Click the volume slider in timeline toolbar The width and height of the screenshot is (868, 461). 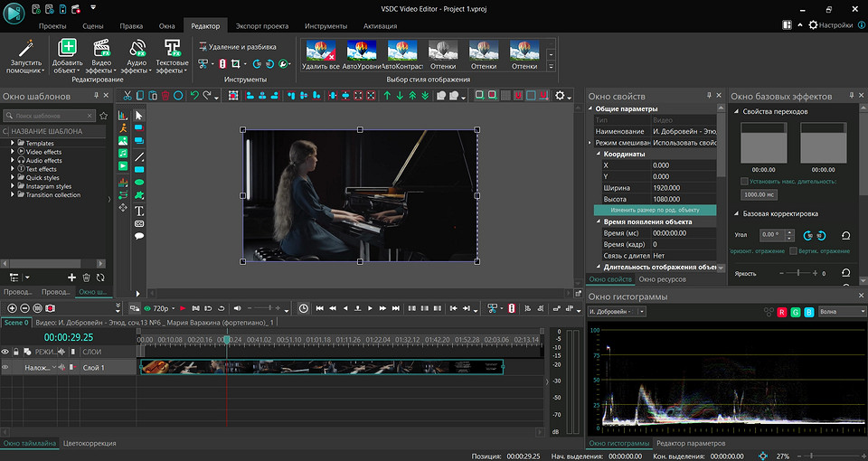tap(266, 308)
